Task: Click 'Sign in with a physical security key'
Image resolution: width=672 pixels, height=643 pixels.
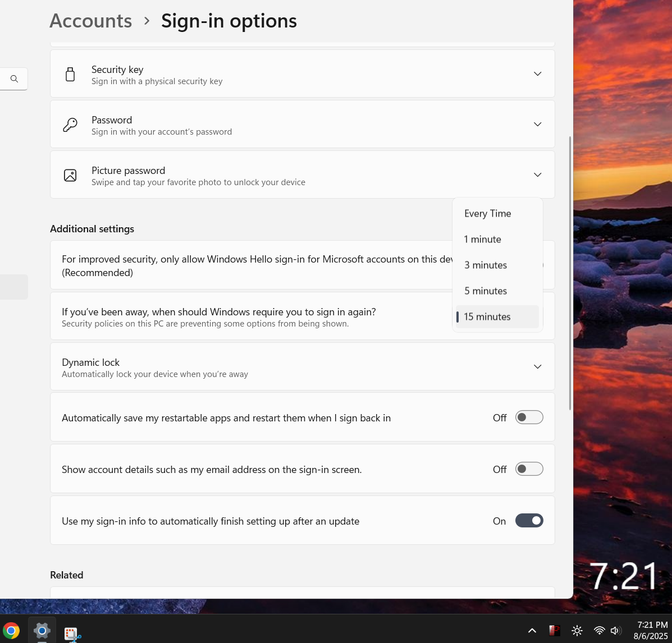Action: pyautogui.click(x=157, y=81)
